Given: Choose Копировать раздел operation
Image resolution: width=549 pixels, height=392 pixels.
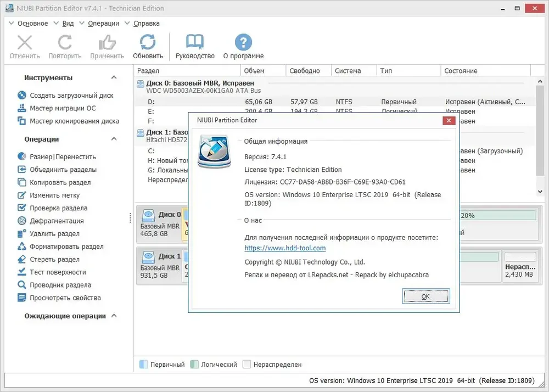Looking at the screenshot, I should coord(54,182).
